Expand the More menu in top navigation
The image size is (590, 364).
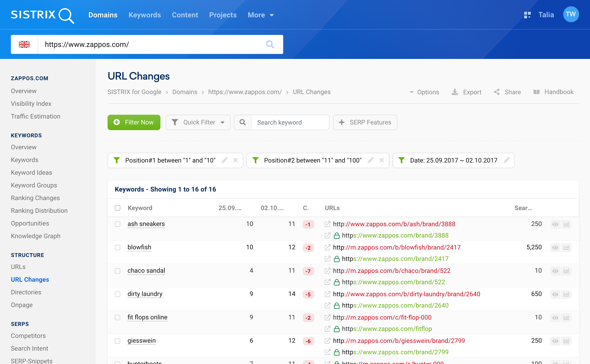pyautogui.click(x=261, y=15)
